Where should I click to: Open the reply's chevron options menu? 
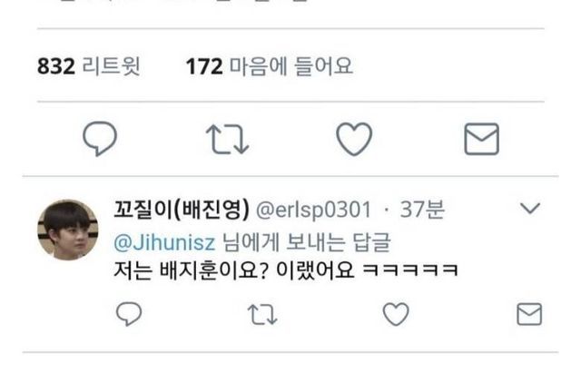click(x=530, y=208)
